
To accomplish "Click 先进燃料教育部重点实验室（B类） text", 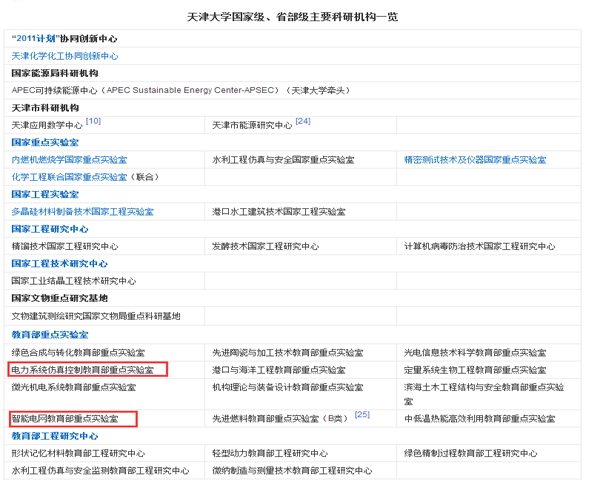I will (x=281, y=419).
